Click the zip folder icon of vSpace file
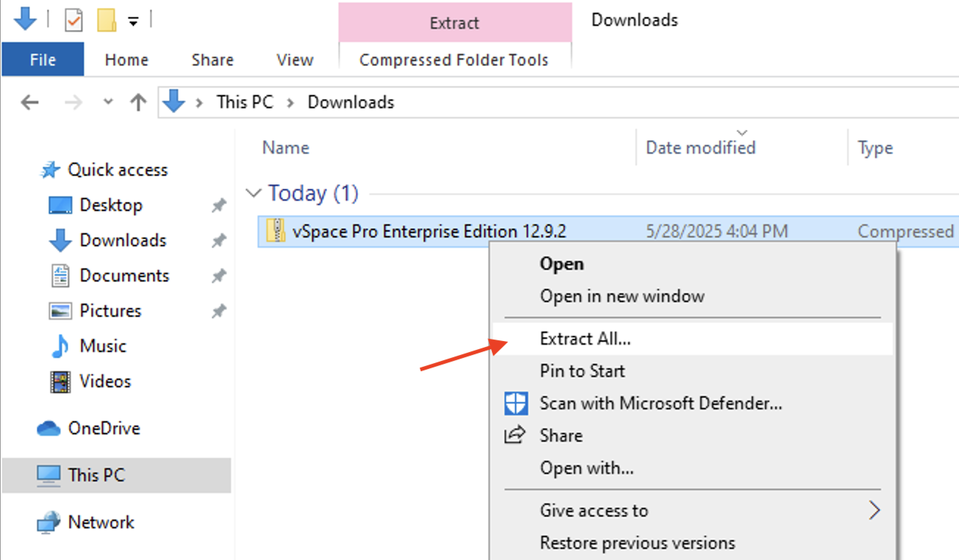This screenshot has height=560, width=959. click(x=276, y=231)
